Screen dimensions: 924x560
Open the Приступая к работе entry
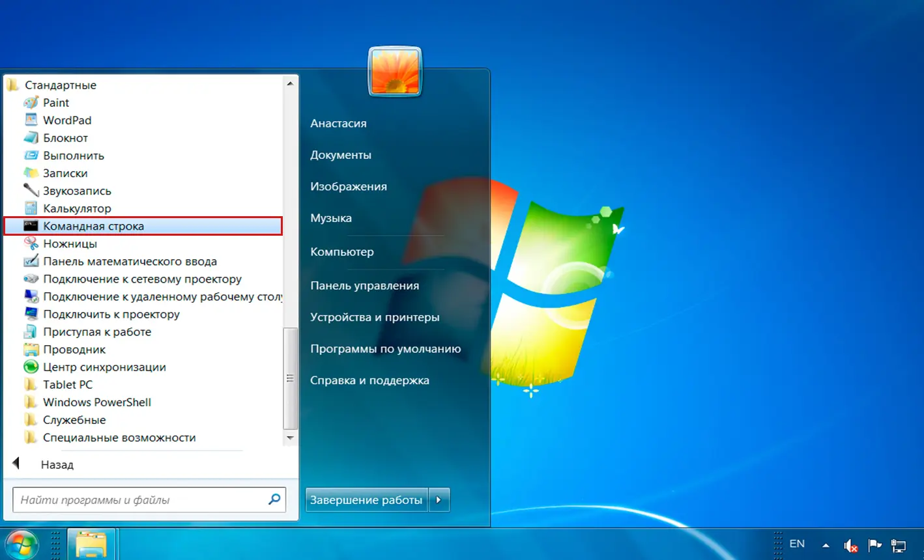97,331
